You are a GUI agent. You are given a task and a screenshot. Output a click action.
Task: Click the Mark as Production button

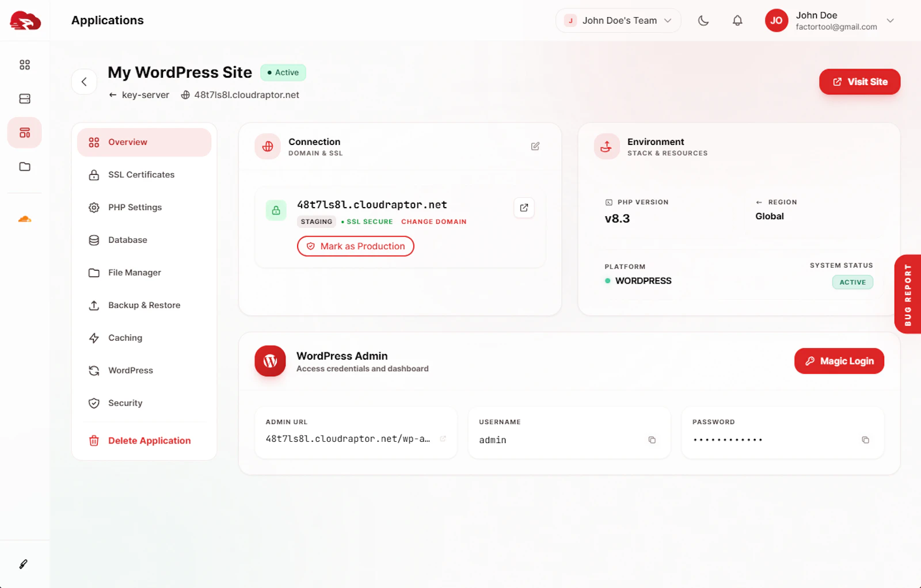click(x=356, y=246)
